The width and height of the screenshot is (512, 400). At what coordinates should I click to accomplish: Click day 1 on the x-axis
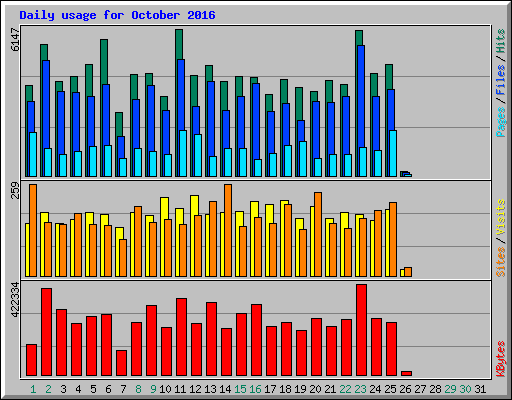pos(33,389)
